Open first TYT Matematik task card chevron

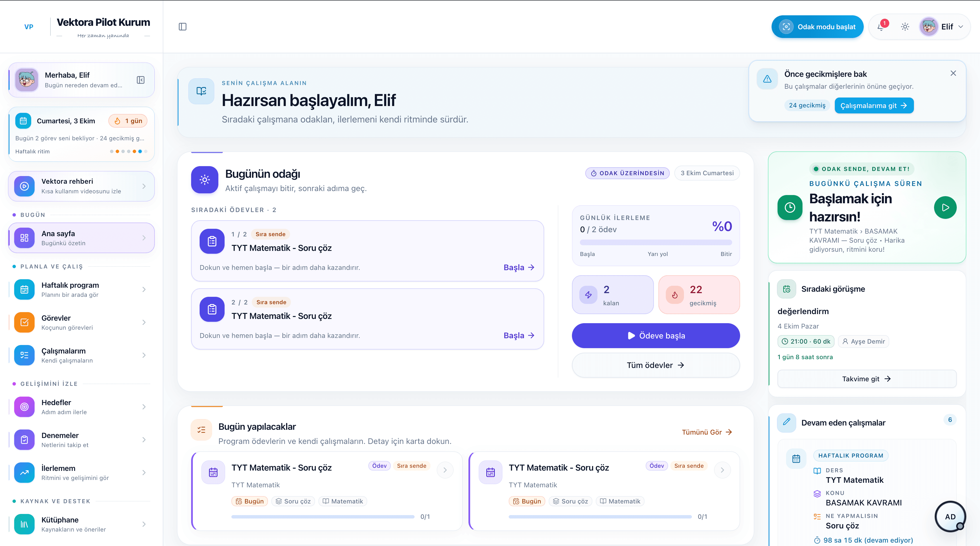[x=445, y=470]
